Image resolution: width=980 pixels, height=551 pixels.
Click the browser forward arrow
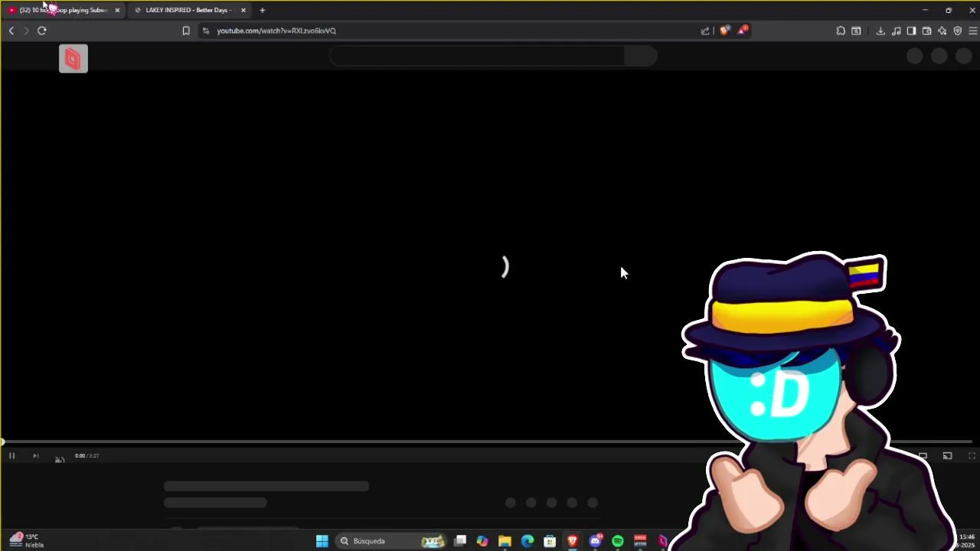(x=26, y=31)
